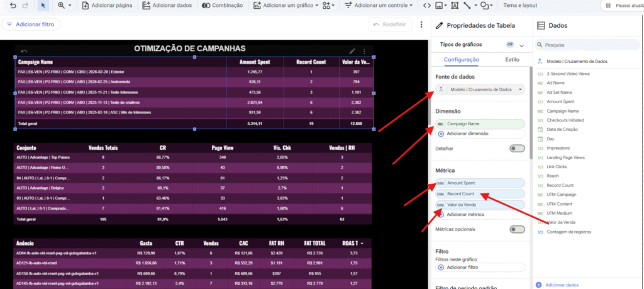The height and width of the screenshot is (289, 644).
Task: Click the SUM icon beside Amount Spent
Action: click(x=440, y=183)
